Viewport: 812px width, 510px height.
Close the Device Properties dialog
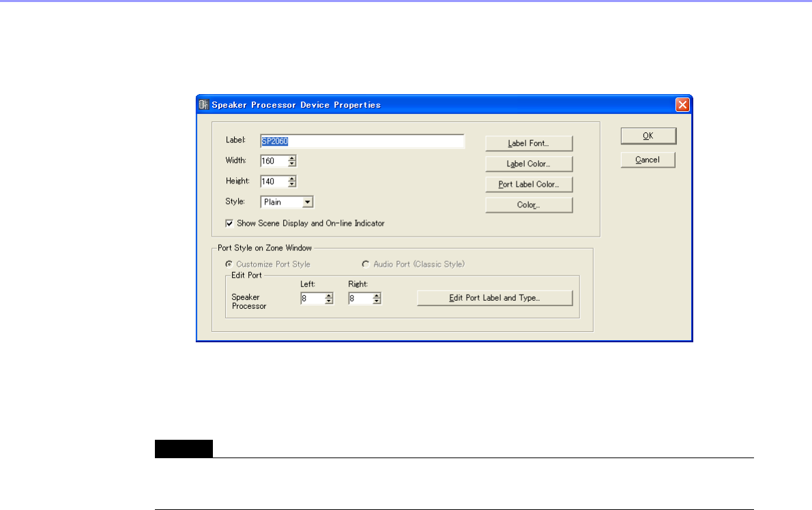pyautogui.click(x=682, y=104)
